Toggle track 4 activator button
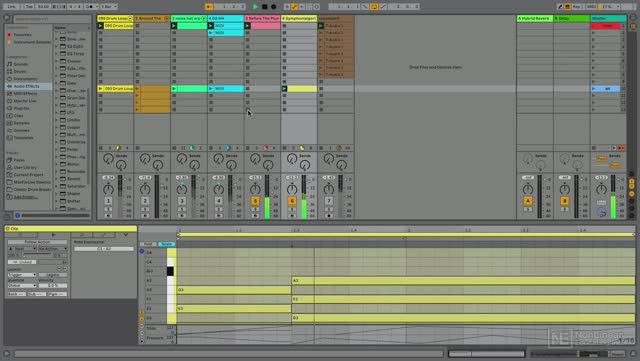This screenshot has width=640, height=361. pos(219,201)
